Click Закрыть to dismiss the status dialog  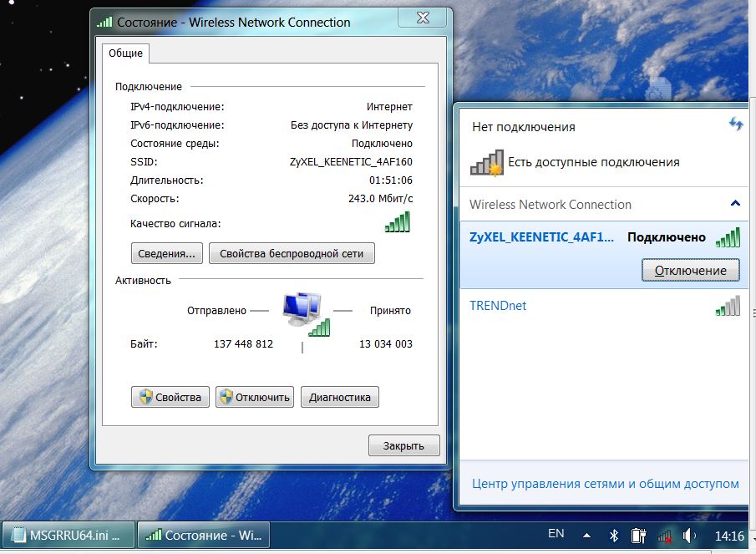pos(404,446)
